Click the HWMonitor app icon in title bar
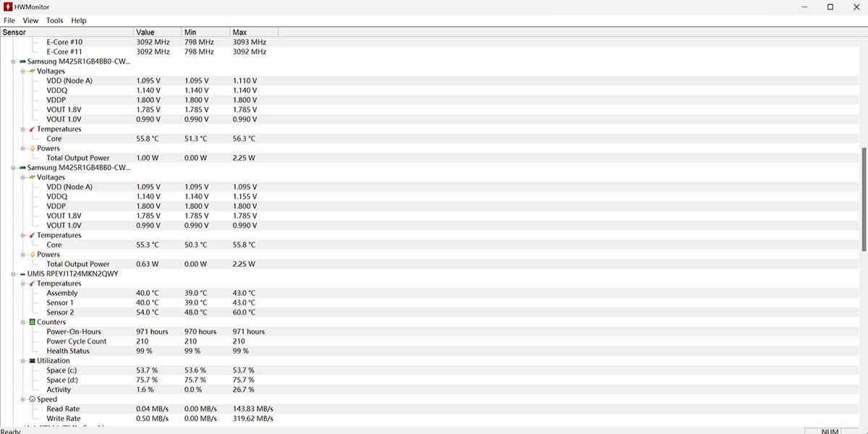The image size is (868, 434). [7, 7]
